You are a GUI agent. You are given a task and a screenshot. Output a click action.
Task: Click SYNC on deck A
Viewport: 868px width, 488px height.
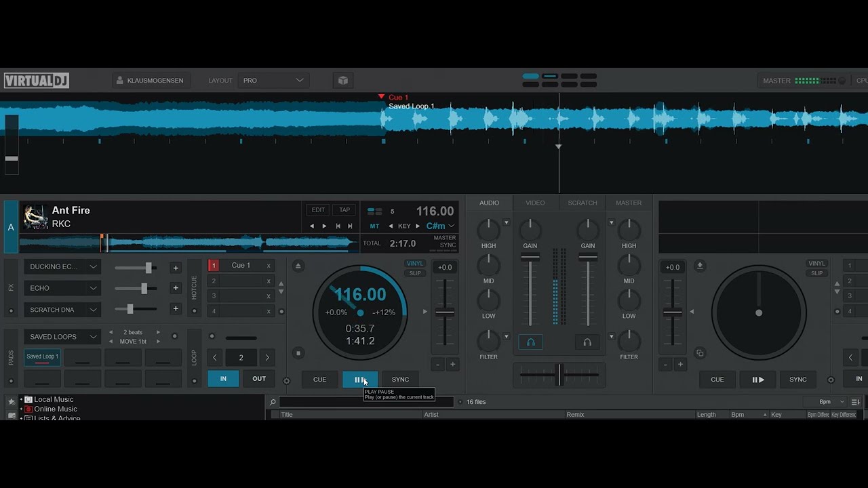(x=400, y=380)
